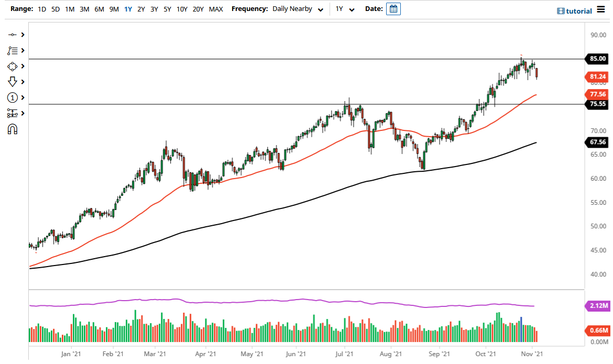Expand the measurement tool options chevron
This screenshot has height=364, width=613.
coord(23,113)
